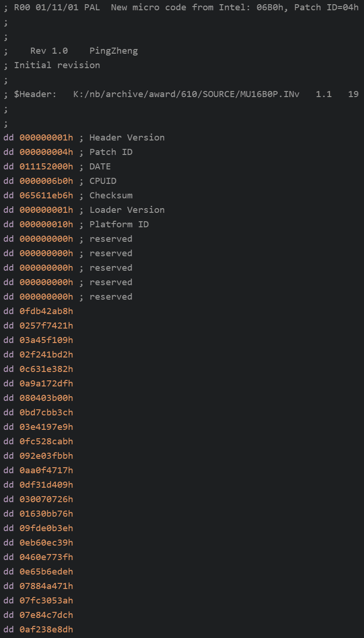The height and width of the screenshot is (638, 364).
Task: Place cursor on hex value 0fdb42ab8h
Action: tap(46, 311)
